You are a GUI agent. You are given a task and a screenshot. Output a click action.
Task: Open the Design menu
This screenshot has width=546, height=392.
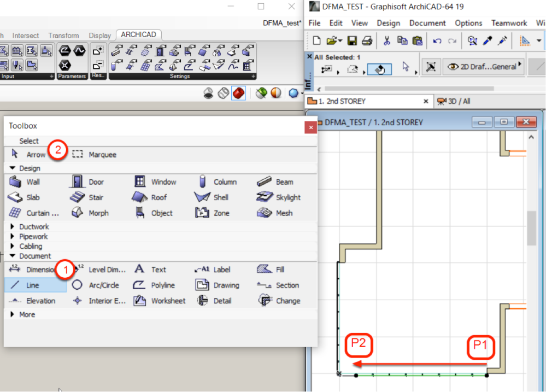click(x=388, y=23)
